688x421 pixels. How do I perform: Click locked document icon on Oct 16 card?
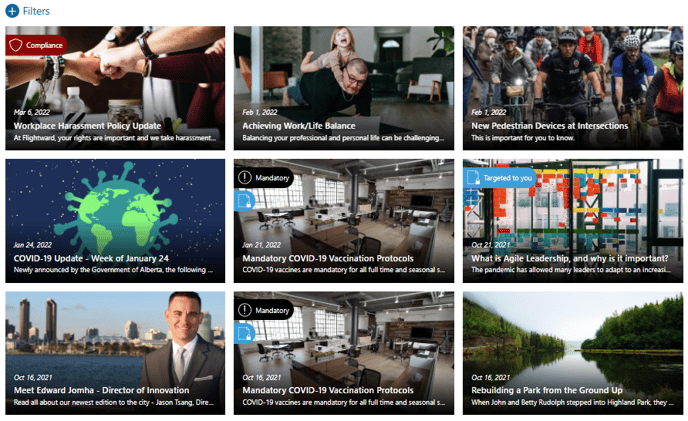coord(244,334)
